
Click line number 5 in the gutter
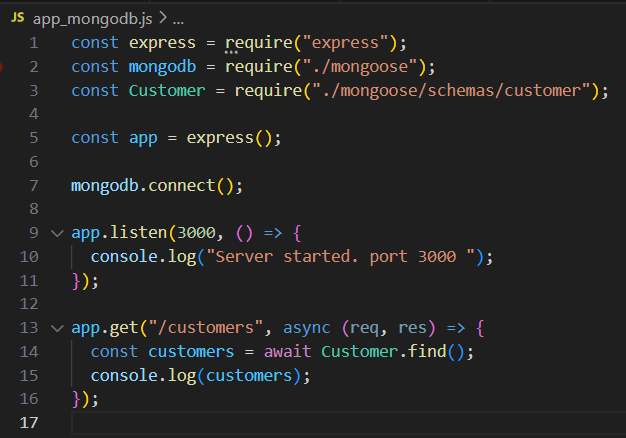click(34, 138)
